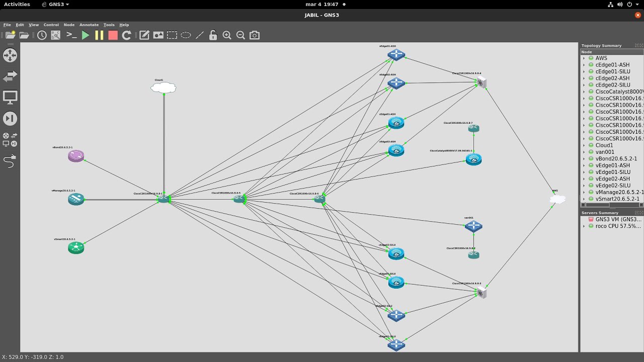Start all nodes with green play button

[x=86, y=35]
